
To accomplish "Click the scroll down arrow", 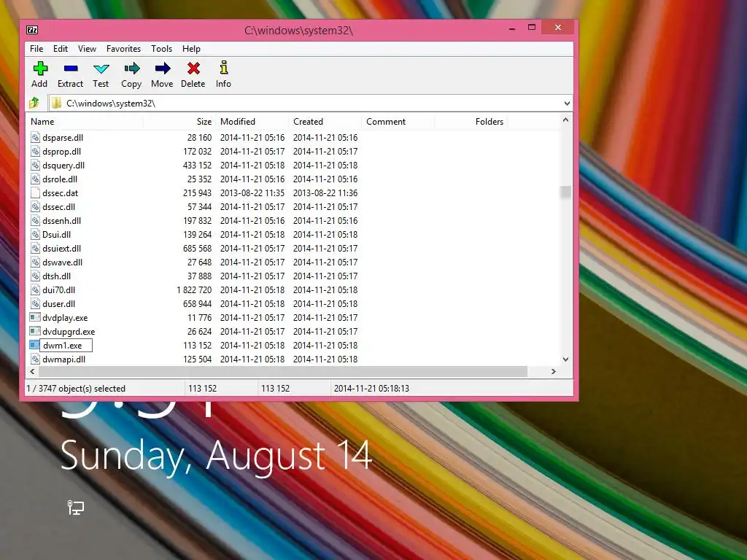I will click(565, 359).
